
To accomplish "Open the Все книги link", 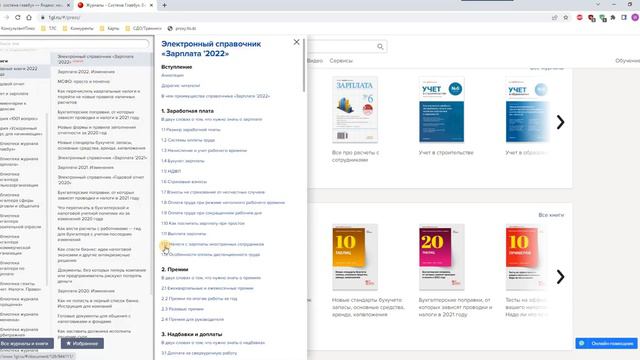I will pos(551,215).
